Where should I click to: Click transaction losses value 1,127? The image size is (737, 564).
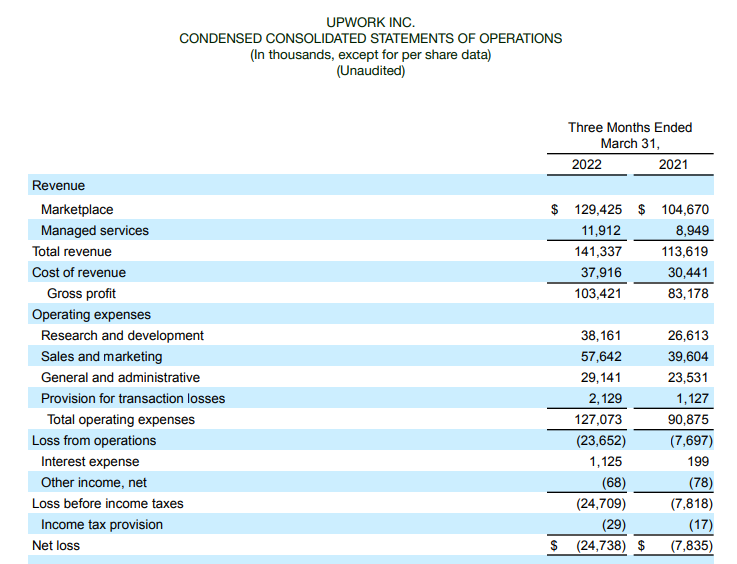[692, 399]
